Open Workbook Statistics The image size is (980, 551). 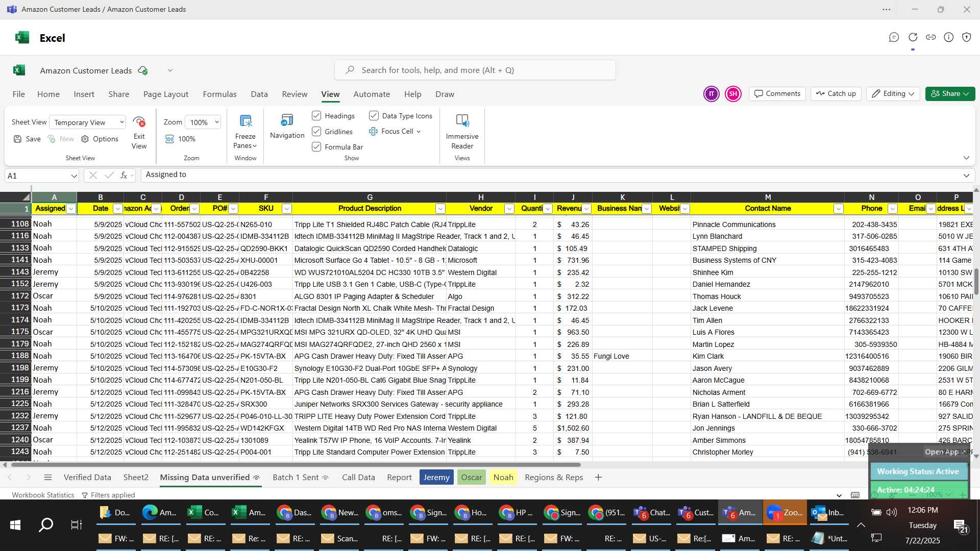tap(43, 495)
